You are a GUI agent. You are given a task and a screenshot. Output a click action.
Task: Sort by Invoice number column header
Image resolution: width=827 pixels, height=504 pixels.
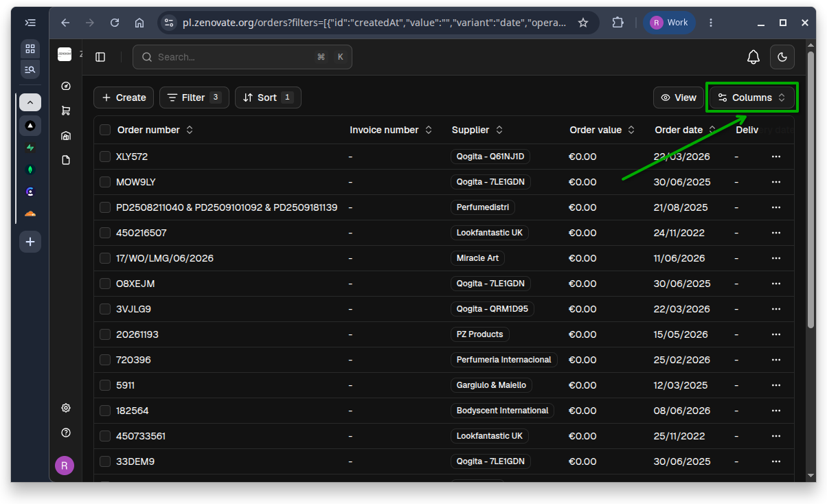(391, 130)
